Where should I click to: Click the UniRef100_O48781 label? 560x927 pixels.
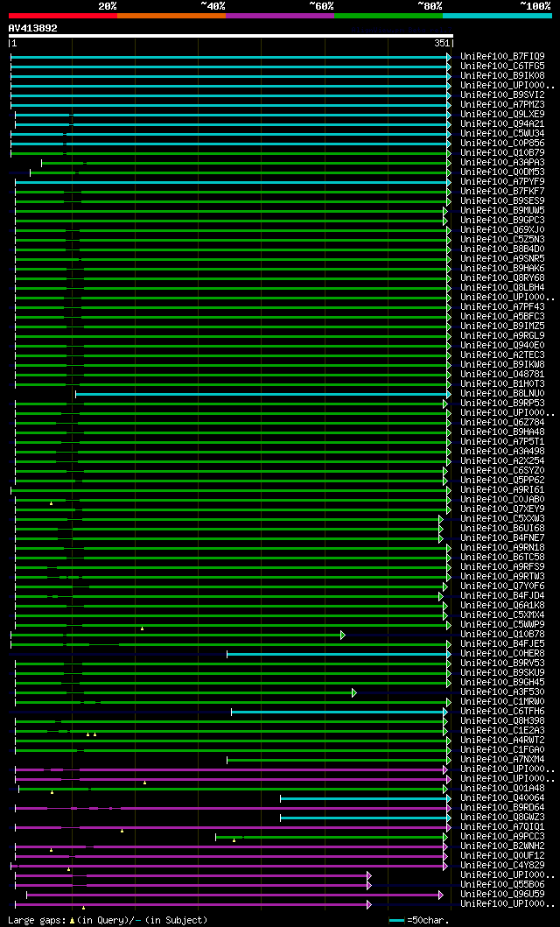pos(503,375)
